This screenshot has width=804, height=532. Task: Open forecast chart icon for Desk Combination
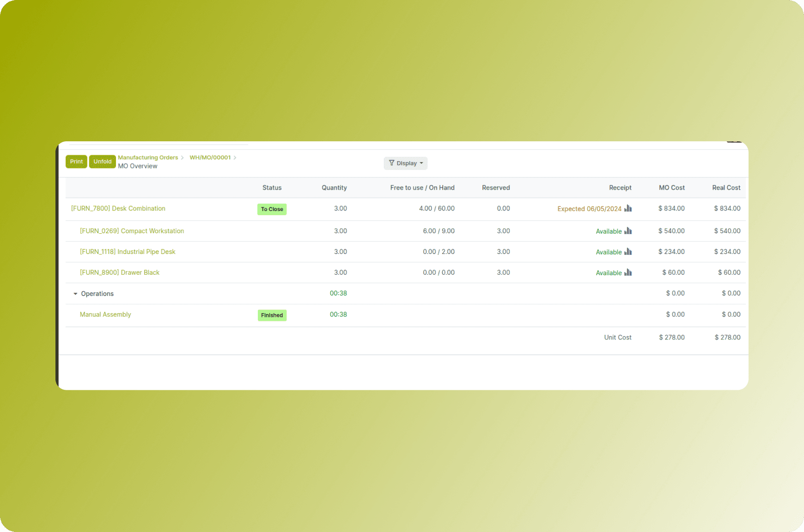628,208
